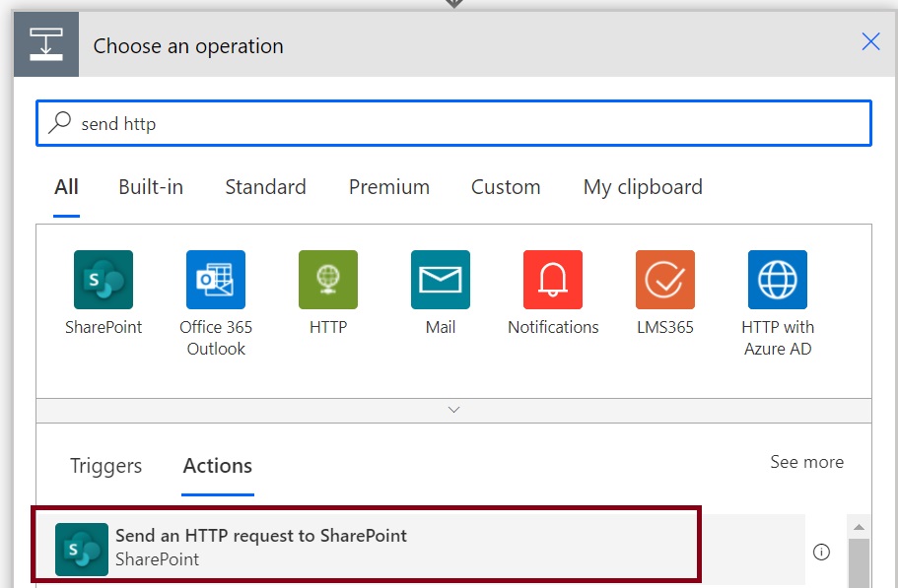Choose the Office 365 Outlook connector

click(x=215, y=279)
